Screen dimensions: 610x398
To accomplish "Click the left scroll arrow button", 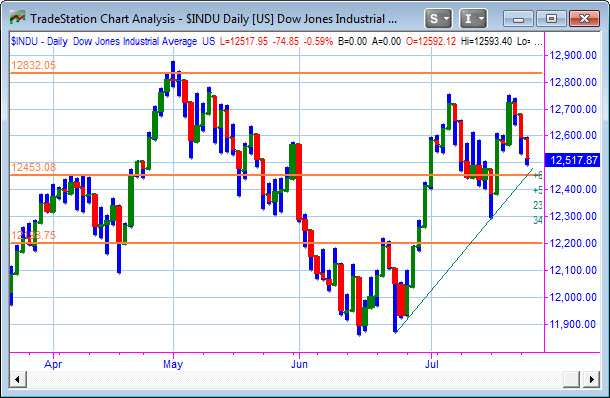I will point(18,379).
